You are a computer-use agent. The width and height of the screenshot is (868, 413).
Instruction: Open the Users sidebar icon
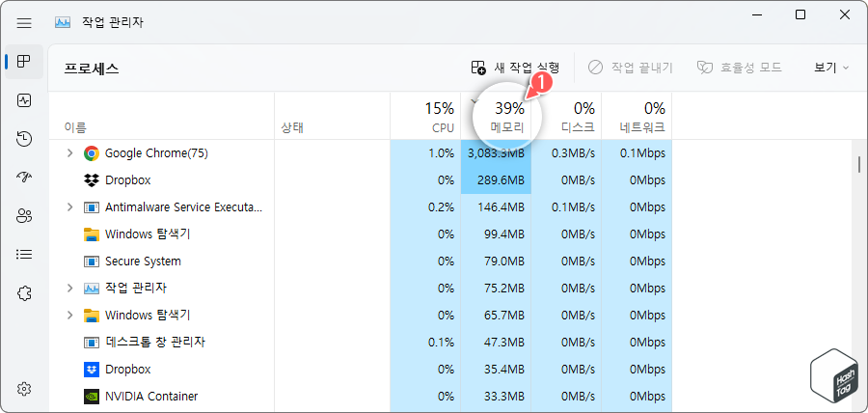tap(24, 216)
